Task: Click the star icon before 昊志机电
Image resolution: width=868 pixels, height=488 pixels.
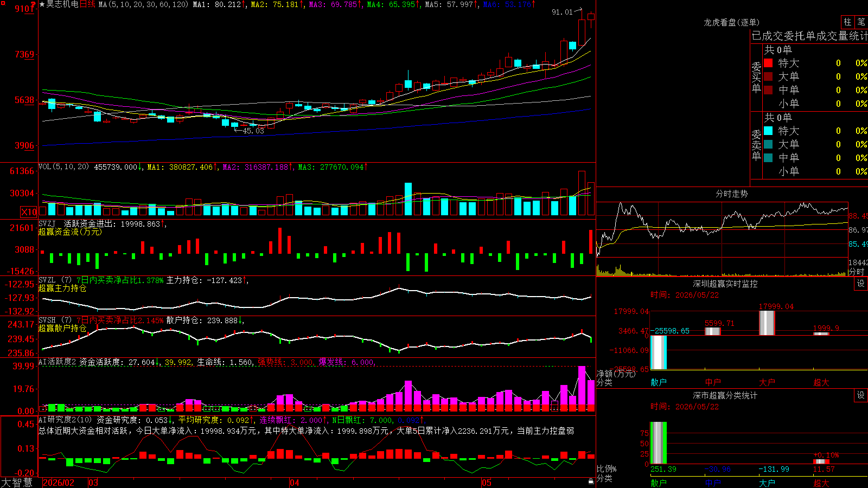Action: tap(42, 4)
